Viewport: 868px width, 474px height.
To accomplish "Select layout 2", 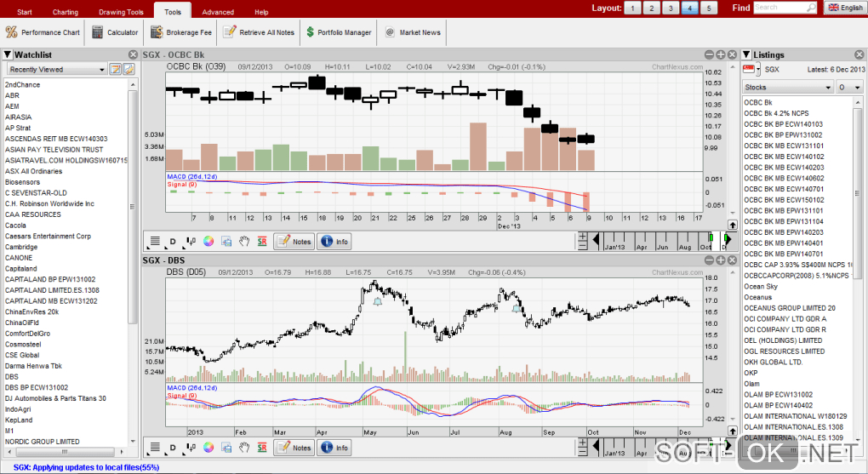I will tap(652, 8).
